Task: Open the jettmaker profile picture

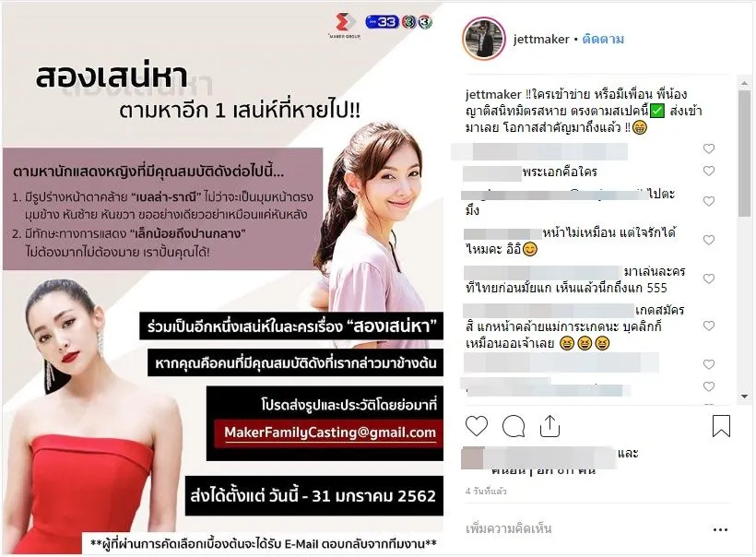Action: coord(484,39)
